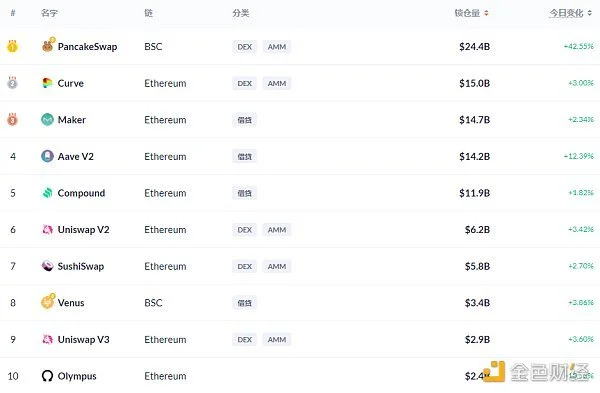Click the gold first-place medal icon
This screenshot has height=393, width=600.
(12, 46)
